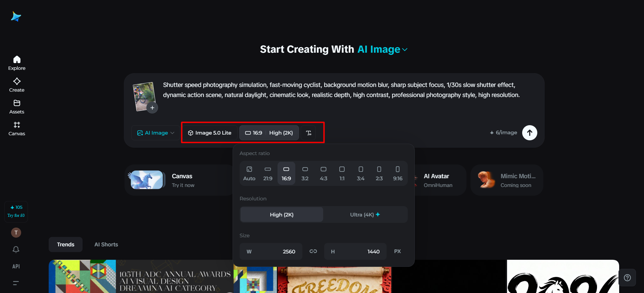Open the sidebar more menu icon
The height and width of the screenshot is (293, 644).
coord(16,283)
